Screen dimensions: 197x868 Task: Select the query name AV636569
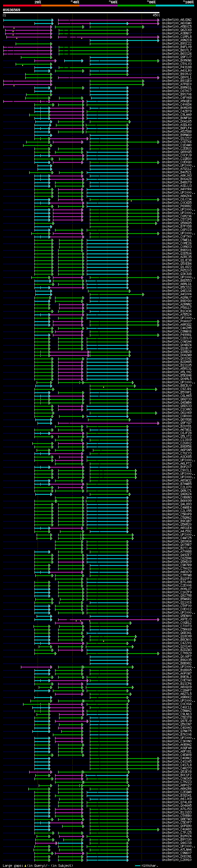11,10
